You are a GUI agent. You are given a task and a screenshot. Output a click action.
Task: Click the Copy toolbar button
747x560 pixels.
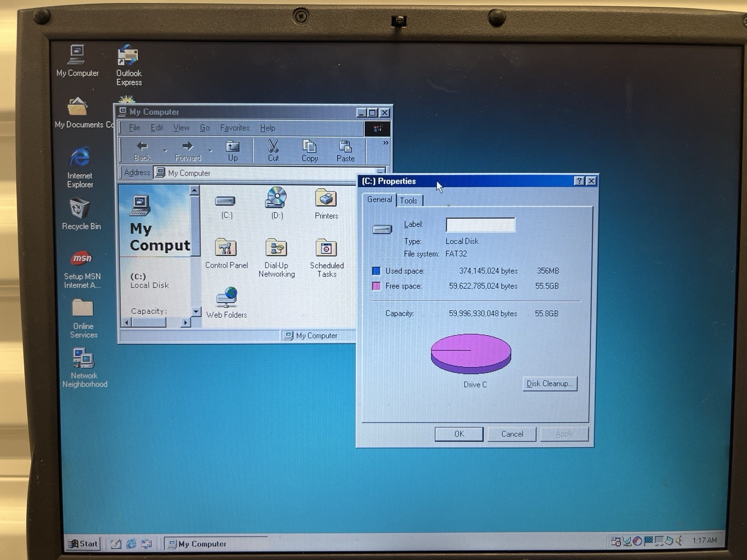coord(310,151)
